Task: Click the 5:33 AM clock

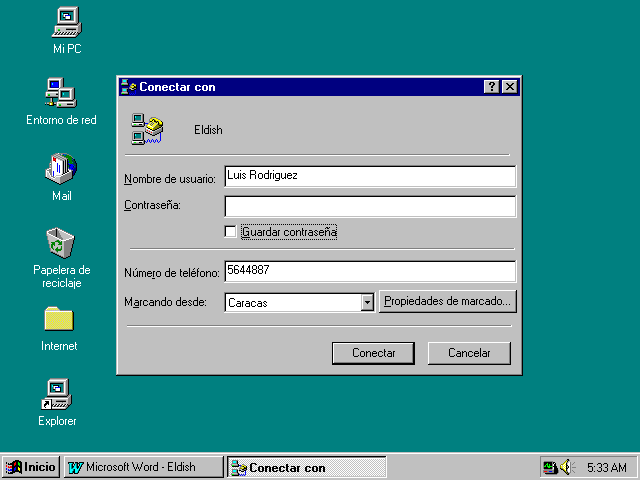Action: (x=607, y=468)
